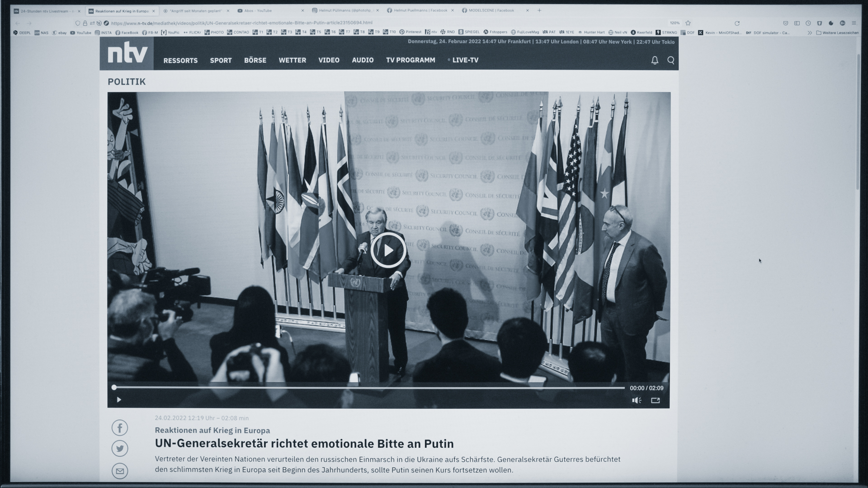
Task: Open RESSORTS navigation menu
Action: point(180,60)
